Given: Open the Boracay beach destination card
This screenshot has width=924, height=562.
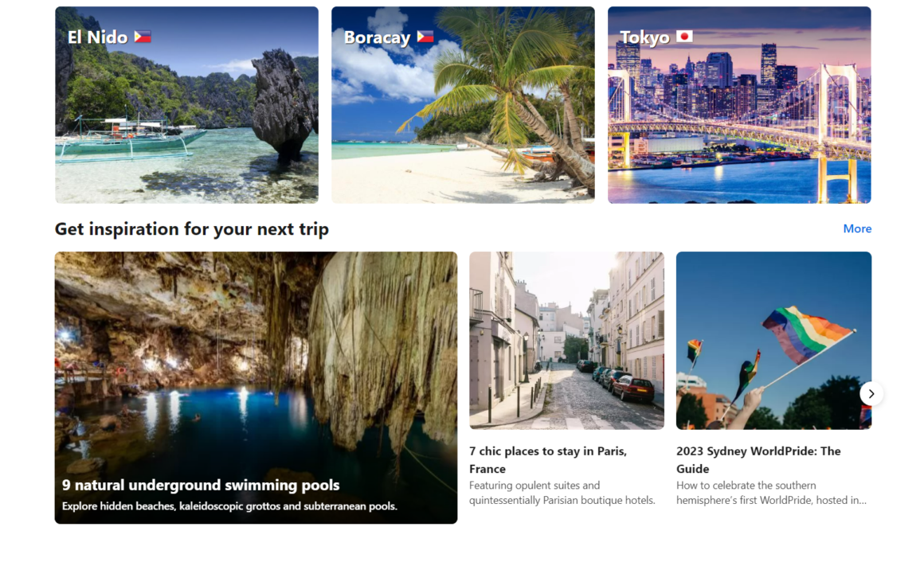Looking at the screenshot, I should point(463,105).
